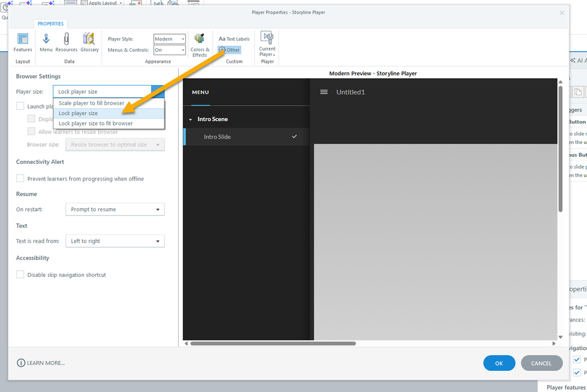Open the Features layout icon

[x=23, y=42]
